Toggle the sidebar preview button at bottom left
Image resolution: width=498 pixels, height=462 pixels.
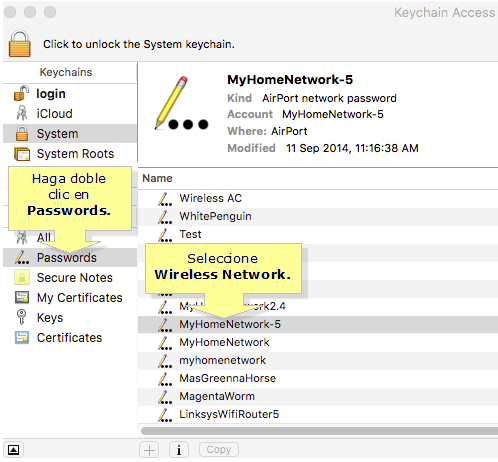click(13, 450)
